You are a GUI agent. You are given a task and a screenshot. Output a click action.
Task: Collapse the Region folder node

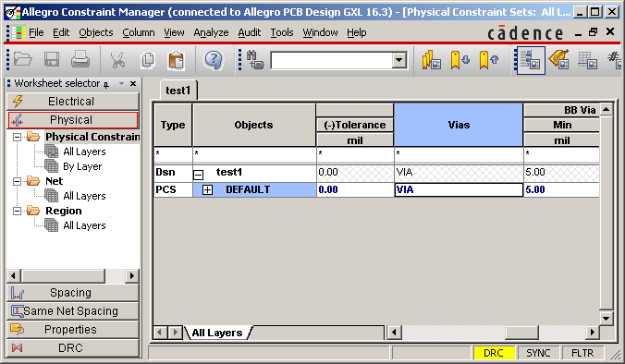(17, 211)
